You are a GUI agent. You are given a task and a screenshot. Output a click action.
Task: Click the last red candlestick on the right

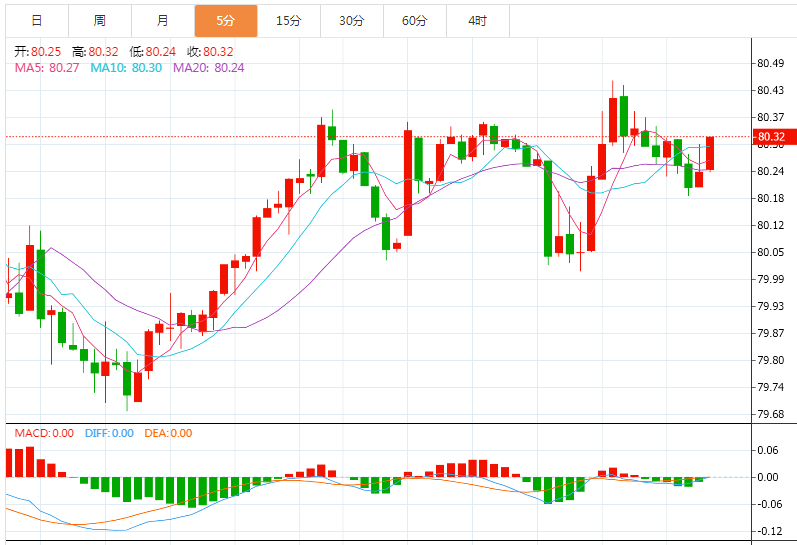click(x=709, y=152)
